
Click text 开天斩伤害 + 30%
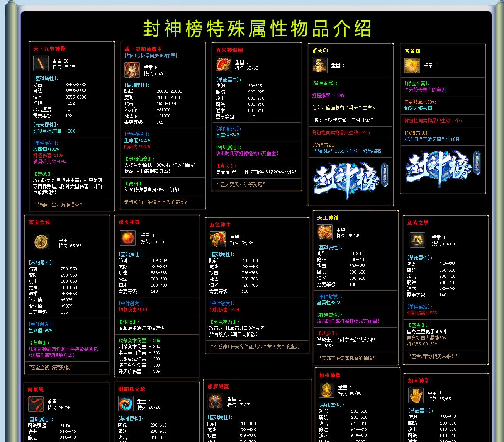click(x=139, y=371)
